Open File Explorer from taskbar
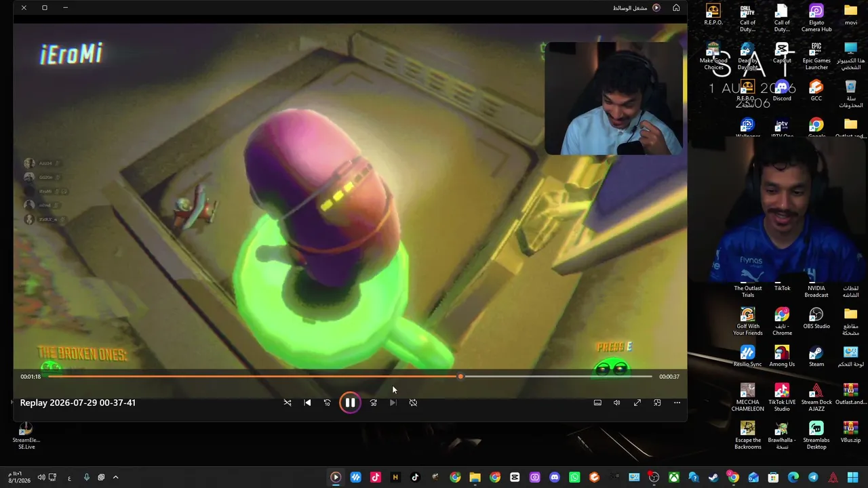Image resolution: width=868 pixels, height=488 pixels. (475, 477)
